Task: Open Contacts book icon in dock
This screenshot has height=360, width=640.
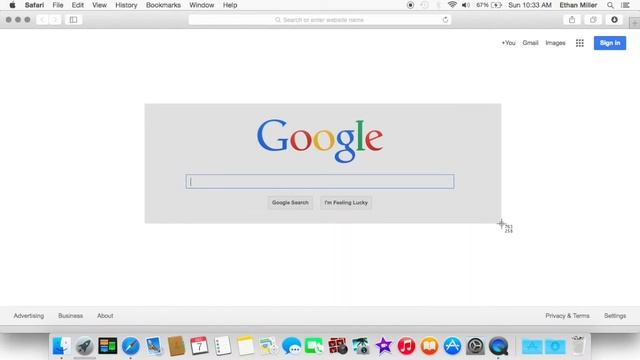Action: tap(176, 346)
